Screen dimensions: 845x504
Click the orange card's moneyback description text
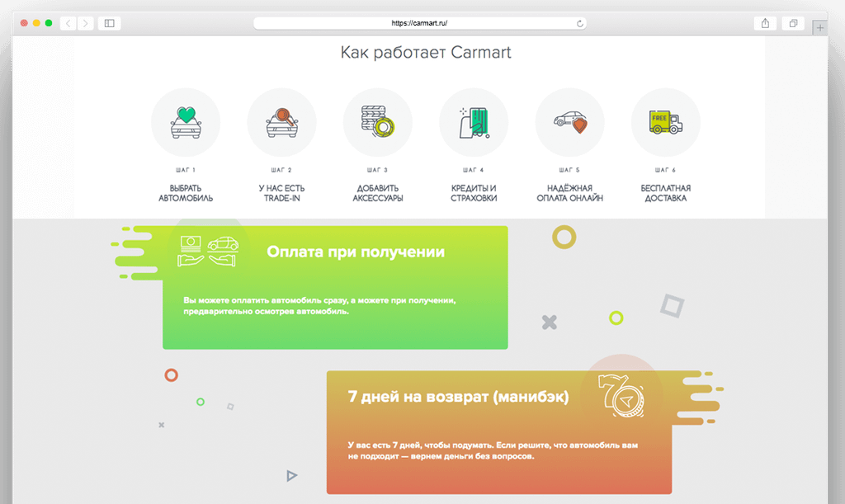pyautogui.click(x=493, y=450)
